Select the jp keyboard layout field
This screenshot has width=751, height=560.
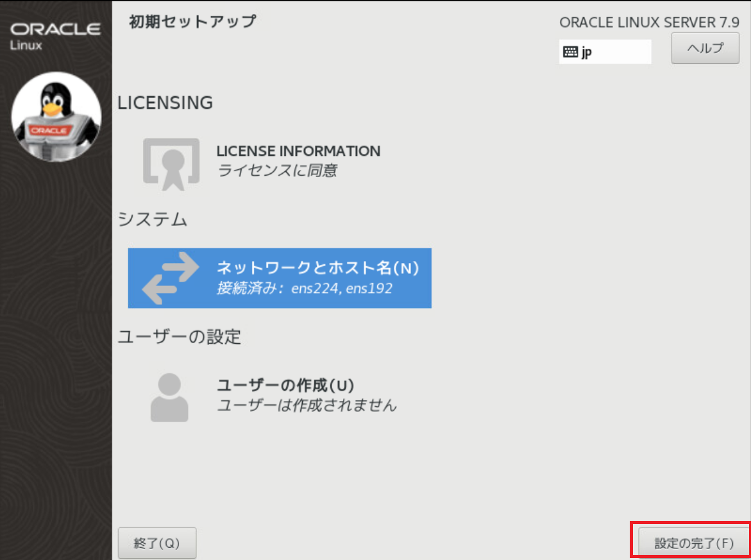tap(605, 52)
